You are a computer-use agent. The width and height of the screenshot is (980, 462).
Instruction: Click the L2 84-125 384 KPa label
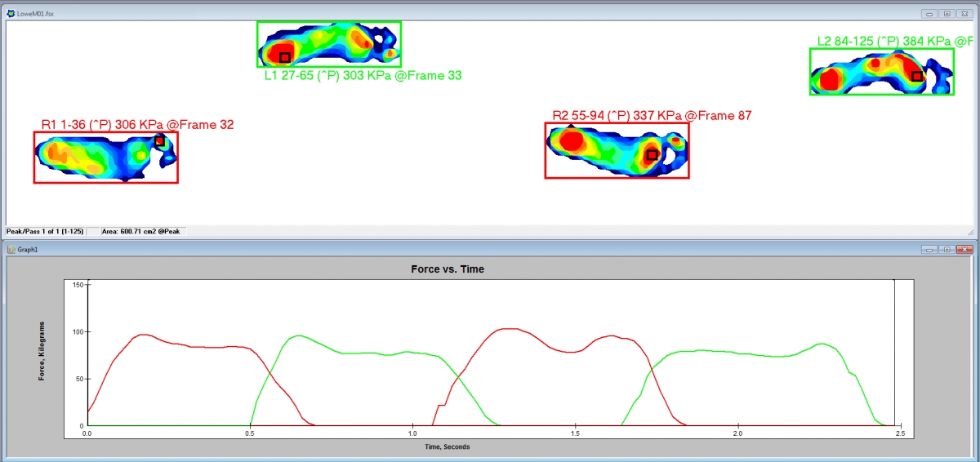coord(895,41)
